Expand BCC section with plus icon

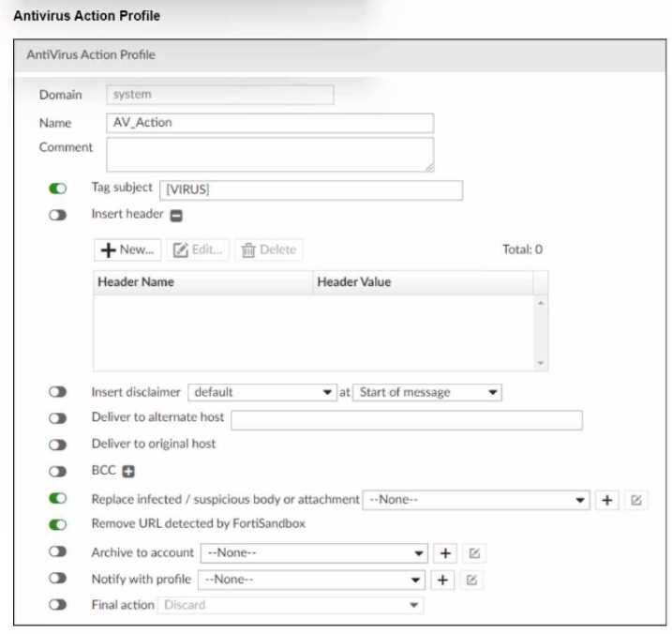point(128,472)
